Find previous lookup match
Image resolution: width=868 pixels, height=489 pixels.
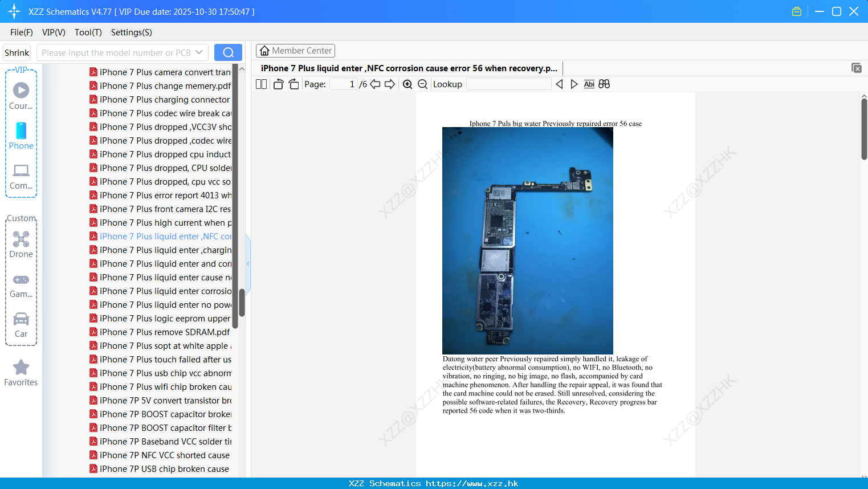coord(559,84)
